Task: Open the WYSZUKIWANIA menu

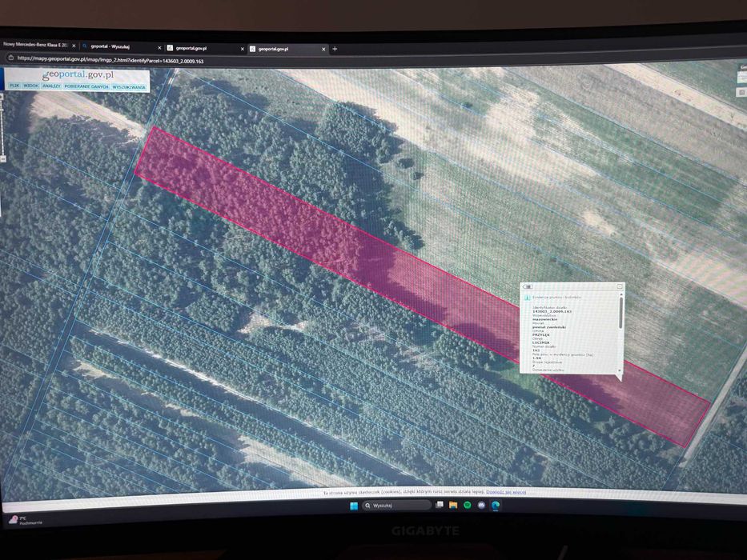Action: point(130,87)
